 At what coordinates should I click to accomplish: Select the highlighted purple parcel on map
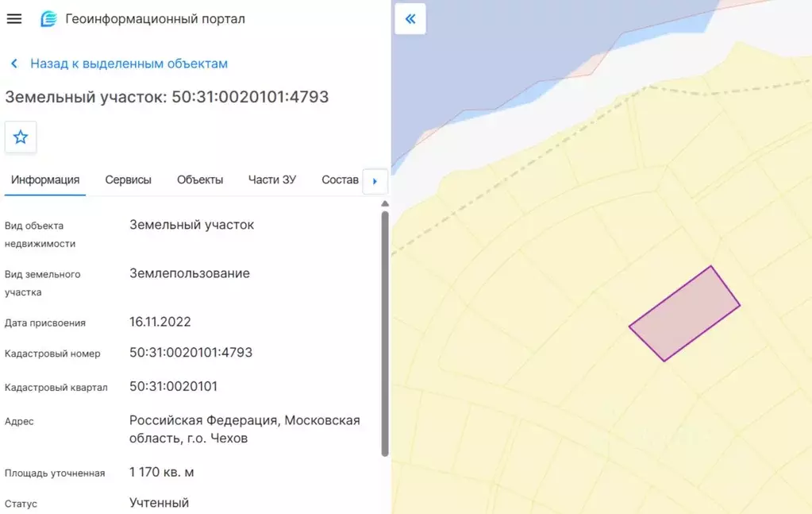coord(684,314)
